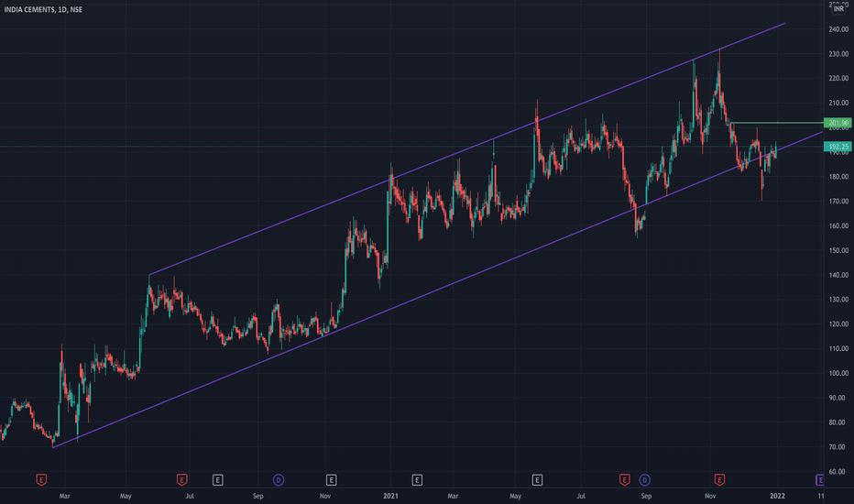Click the 220.00 price axis label
The image size is (854, 504).
[838, 79]
